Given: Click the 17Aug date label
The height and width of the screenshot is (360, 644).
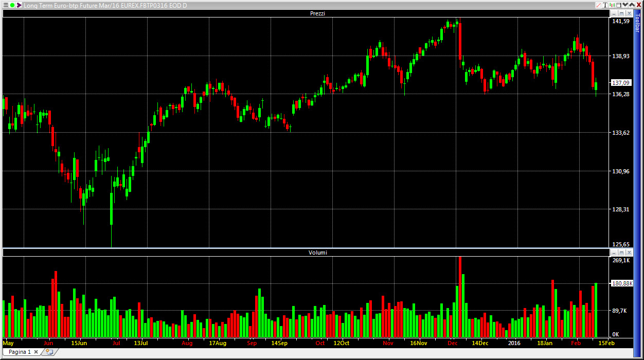Looking at the screenshot, I should point(218,343).
